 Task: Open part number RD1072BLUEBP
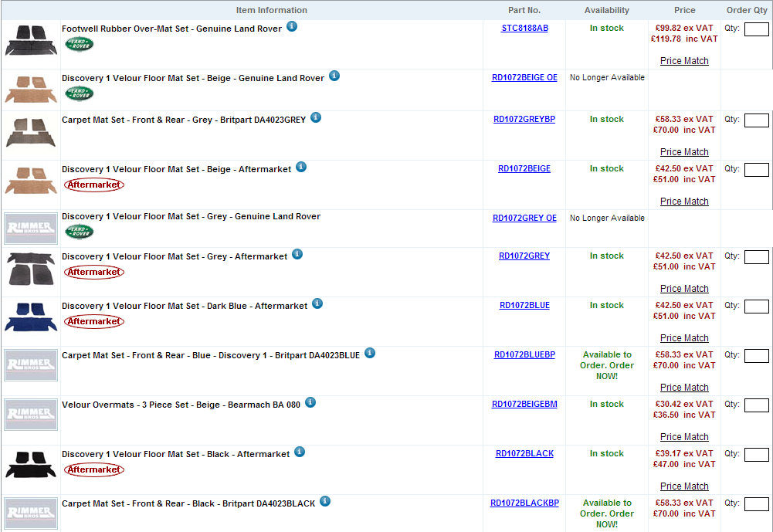(524, 354)
